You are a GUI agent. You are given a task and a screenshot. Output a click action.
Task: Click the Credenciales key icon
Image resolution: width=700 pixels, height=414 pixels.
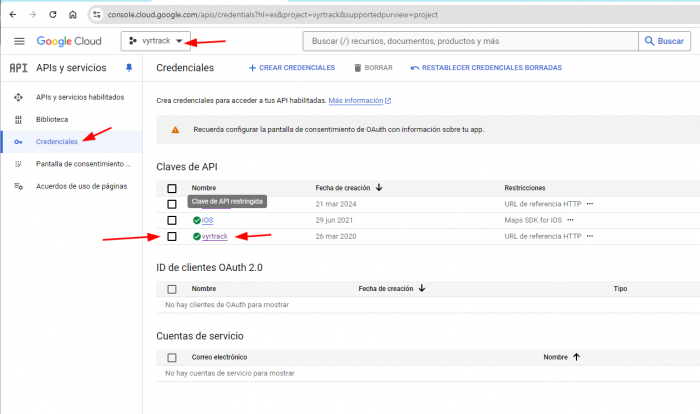pos(18,142)
